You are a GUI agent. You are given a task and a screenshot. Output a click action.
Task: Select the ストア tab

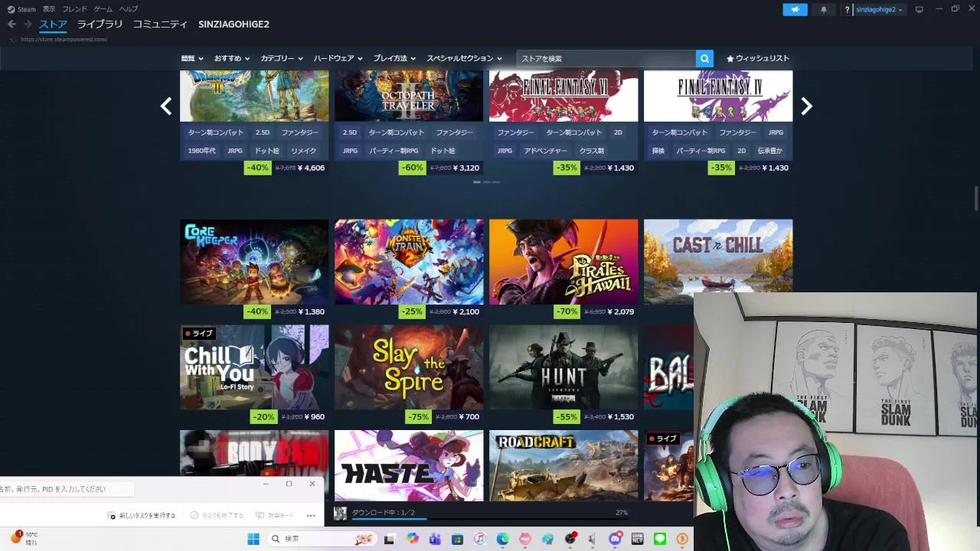[x=53, y=24]
